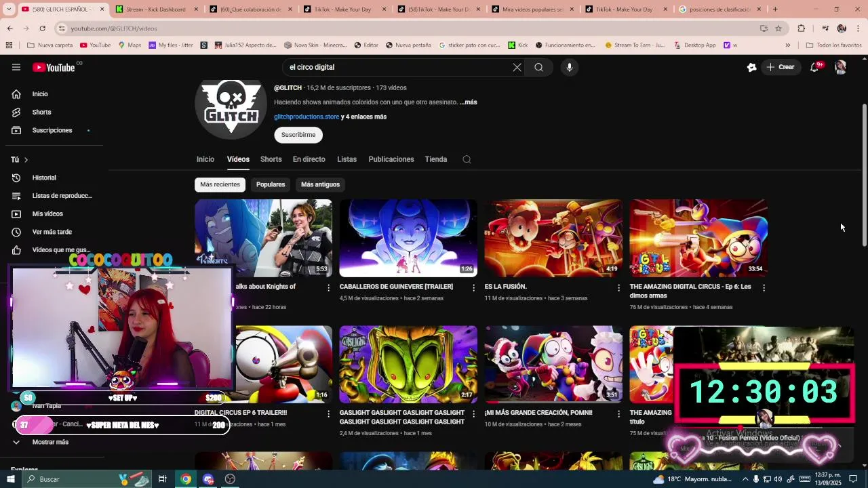Image resolution: width=868 pixels, height=488 pixels.
Task: Open options menu for GASLIGHT video
Action: pos(473,413)
